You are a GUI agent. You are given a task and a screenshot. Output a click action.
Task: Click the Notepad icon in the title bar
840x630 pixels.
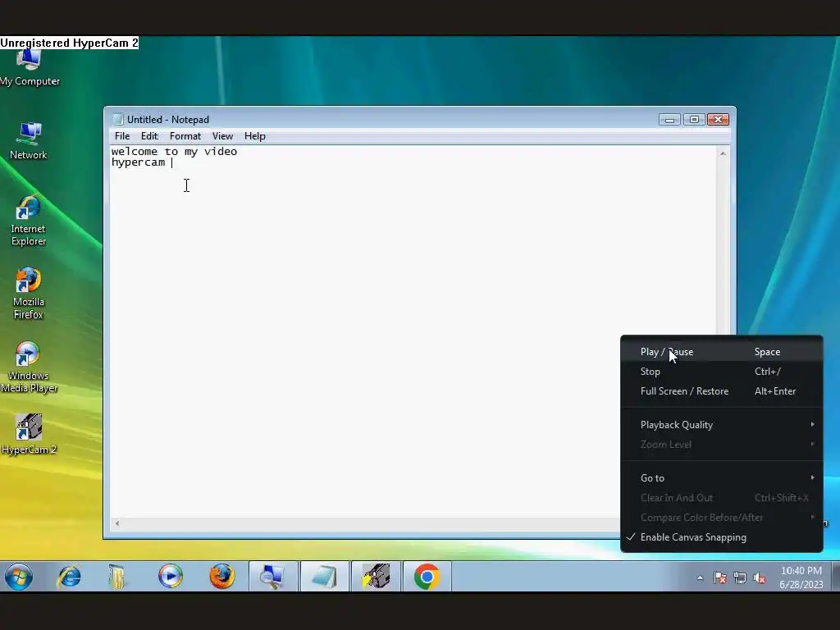coord(118,120)
